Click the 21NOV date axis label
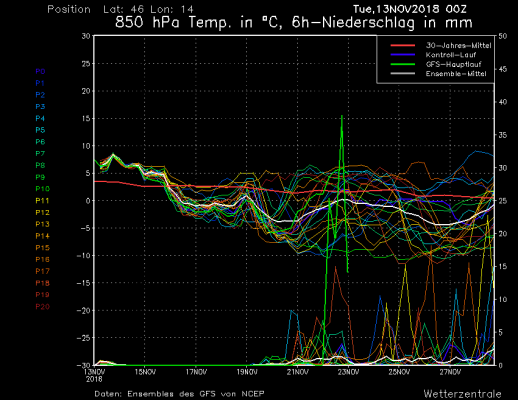 298,372
